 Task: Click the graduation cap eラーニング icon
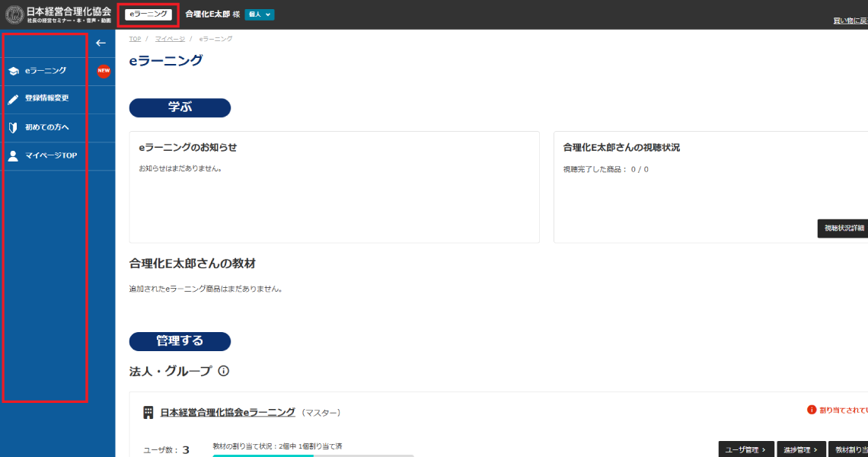click(x=13, y=71)
